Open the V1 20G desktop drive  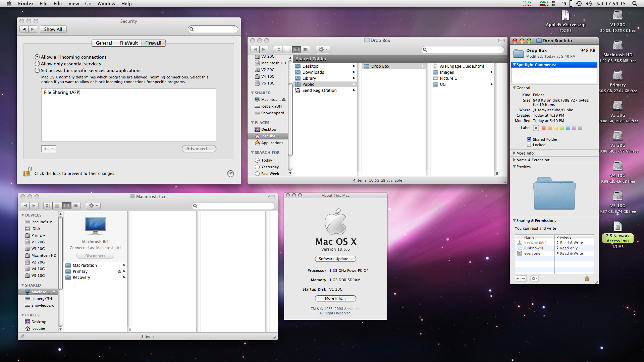(x=618, y=15)
